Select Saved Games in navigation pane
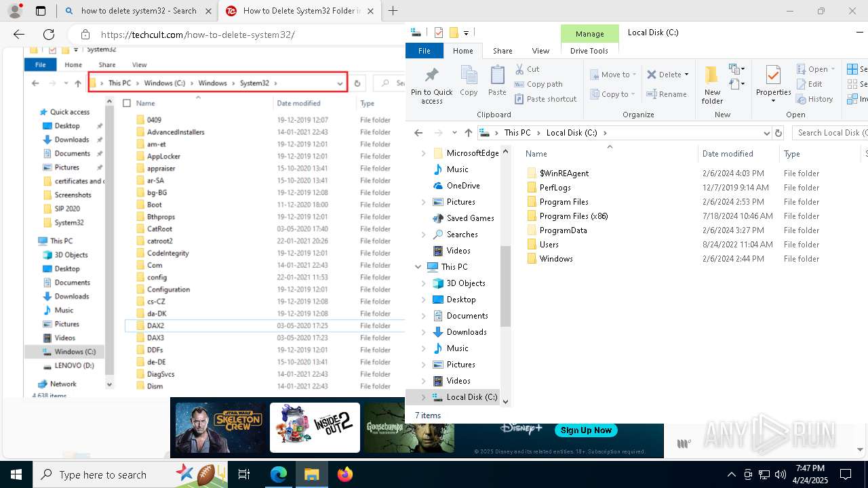868x488 pixels. [x=470, y=218]
